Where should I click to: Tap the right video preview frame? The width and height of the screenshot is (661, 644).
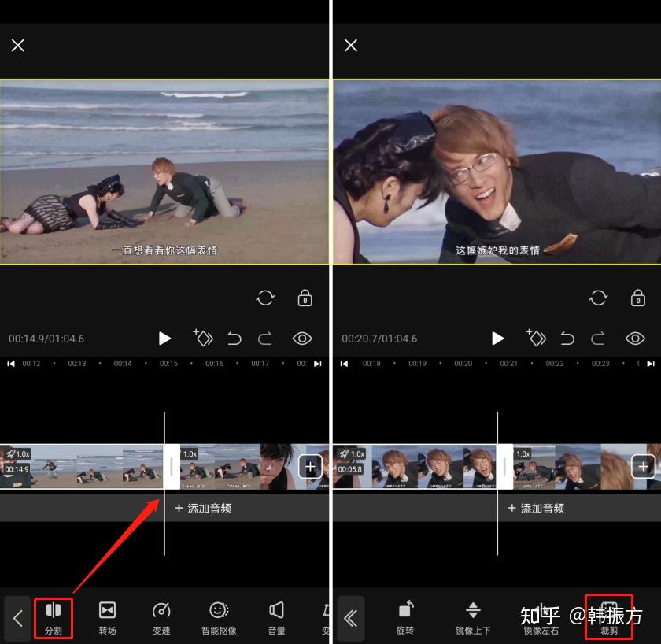[497, 172]
